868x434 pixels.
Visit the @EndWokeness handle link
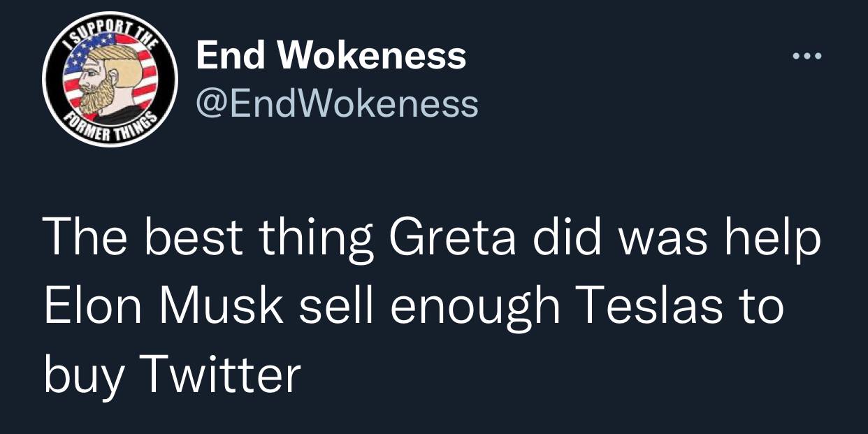click(x=337, y=104)
